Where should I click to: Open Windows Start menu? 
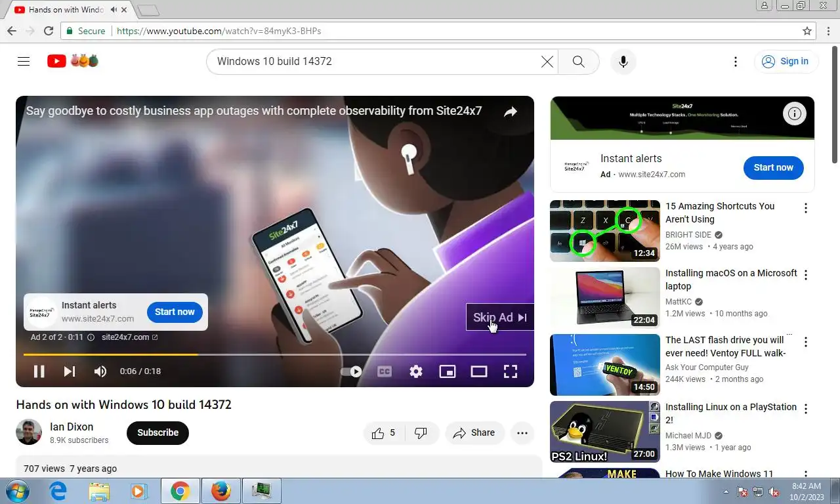pos(17,491)
